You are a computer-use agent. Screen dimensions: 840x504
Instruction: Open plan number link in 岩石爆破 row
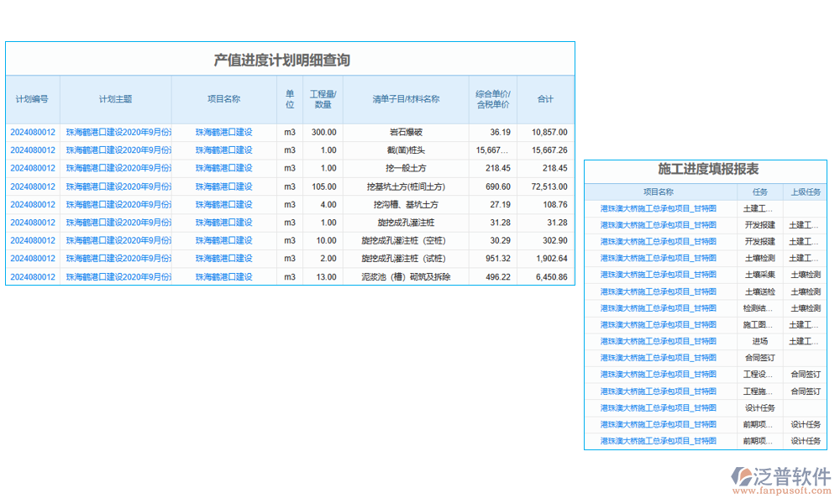33,132
